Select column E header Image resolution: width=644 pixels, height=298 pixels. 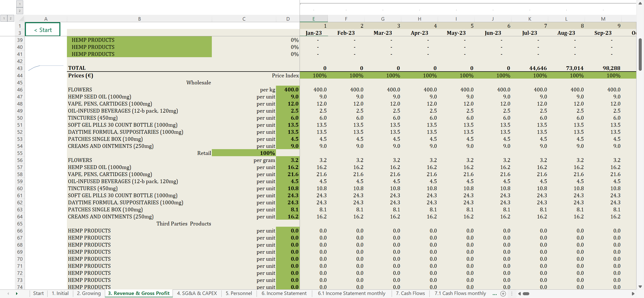coord(313,19)
